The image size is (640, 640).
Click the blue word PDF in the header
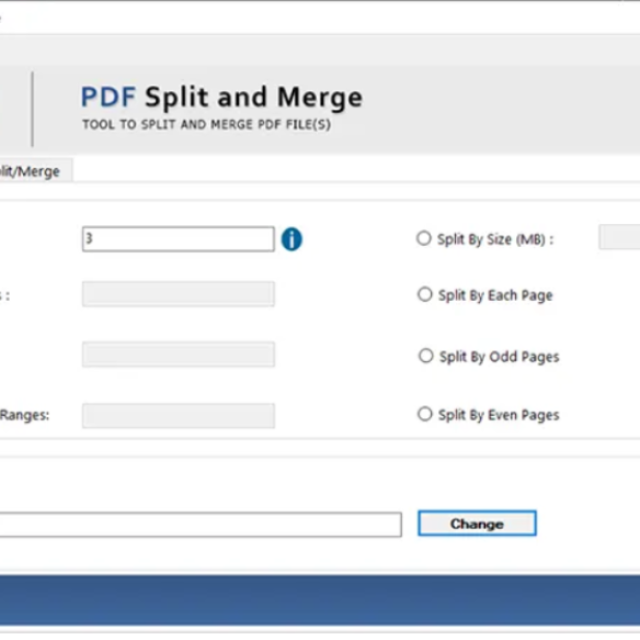tap(108, 97)
